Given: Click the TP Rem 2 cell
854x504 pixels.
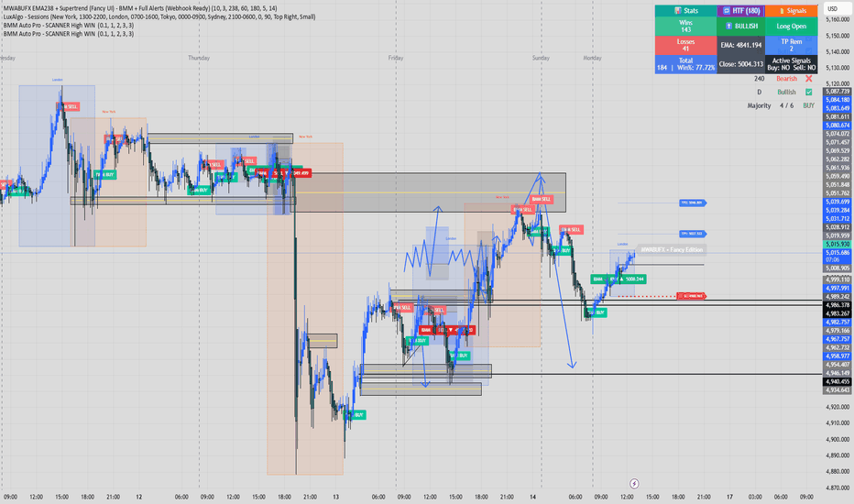Looking at the screenshot, I should pyautogui.click(x=792, y=45).
